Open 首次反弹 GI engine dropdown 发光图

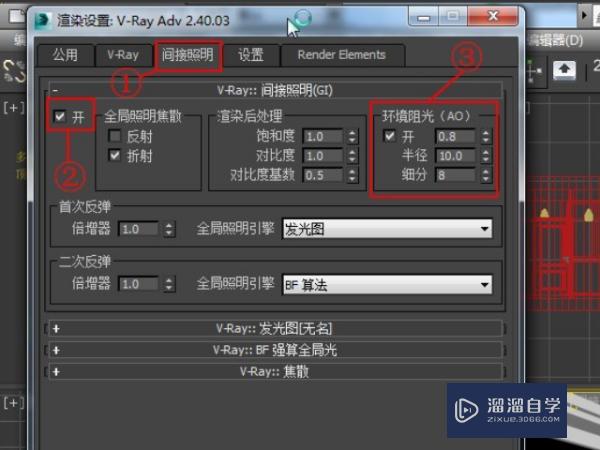tap(387, 229)
